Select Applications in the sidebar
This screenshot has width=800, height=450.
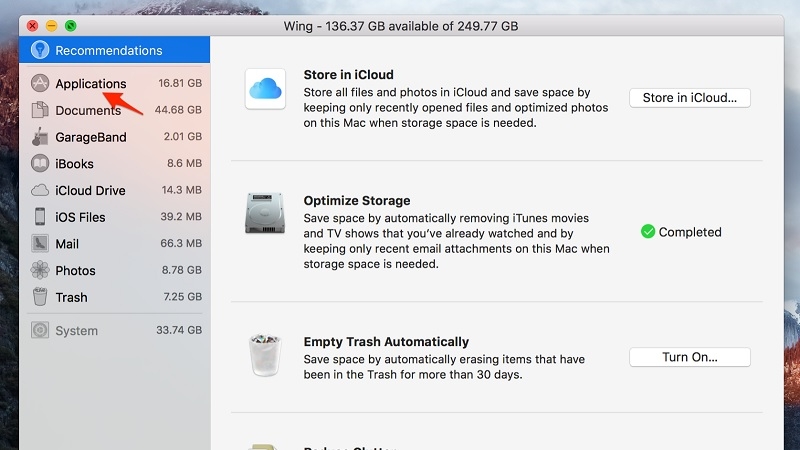click(115, 83)
